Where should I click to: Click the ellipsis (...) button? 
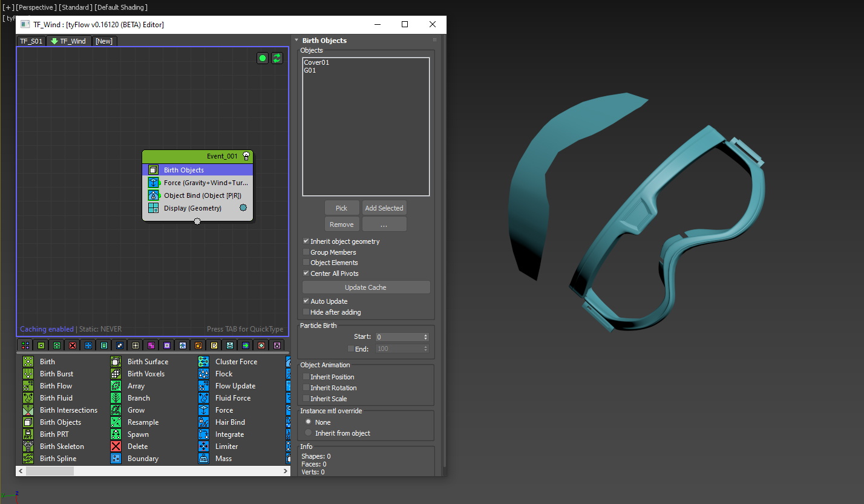point(384,224)
